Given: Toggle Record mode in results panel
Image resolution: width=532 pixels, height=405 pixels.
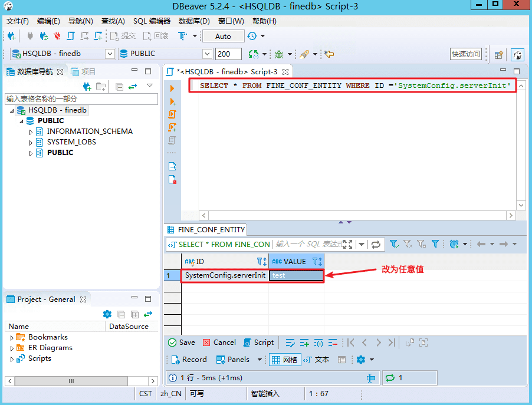Looking at the screenshot, I should (x=189, y=360).
